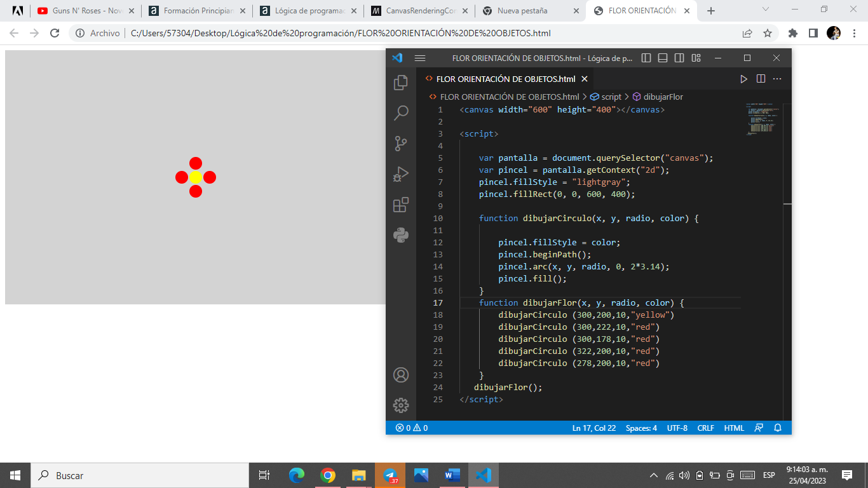Open the Source Control view
The width and height of the screenshot is (868, 488).
(401, 144)
